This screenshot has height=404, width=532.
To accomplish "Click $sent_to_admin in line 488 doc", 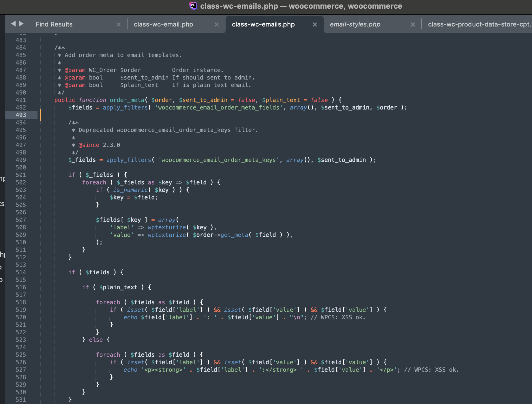I will point(144,78).
